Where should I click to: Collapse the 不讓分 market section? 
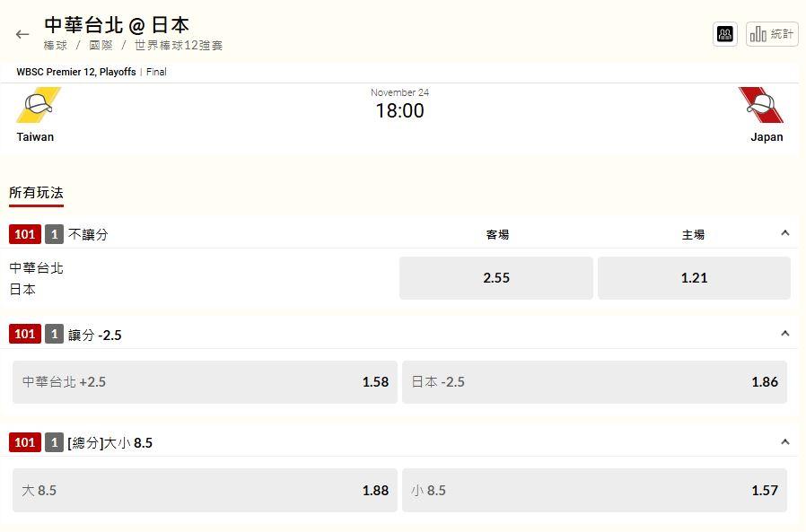pos(785,233)
